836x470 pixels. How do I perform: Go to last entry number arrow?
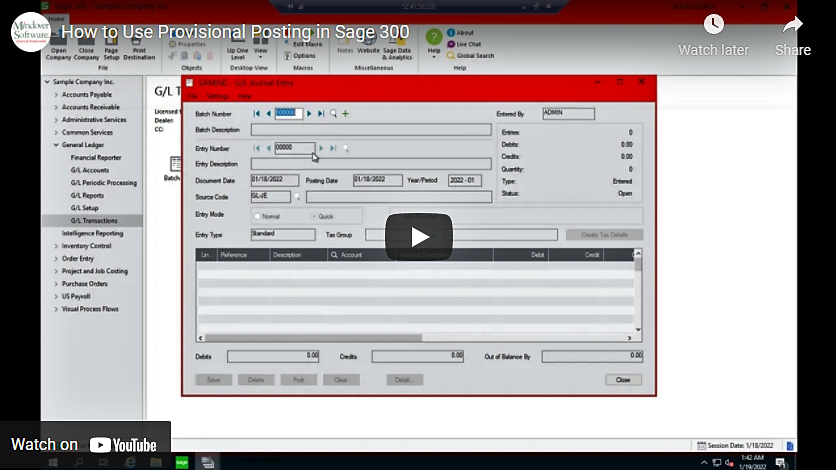pos(333,148)
